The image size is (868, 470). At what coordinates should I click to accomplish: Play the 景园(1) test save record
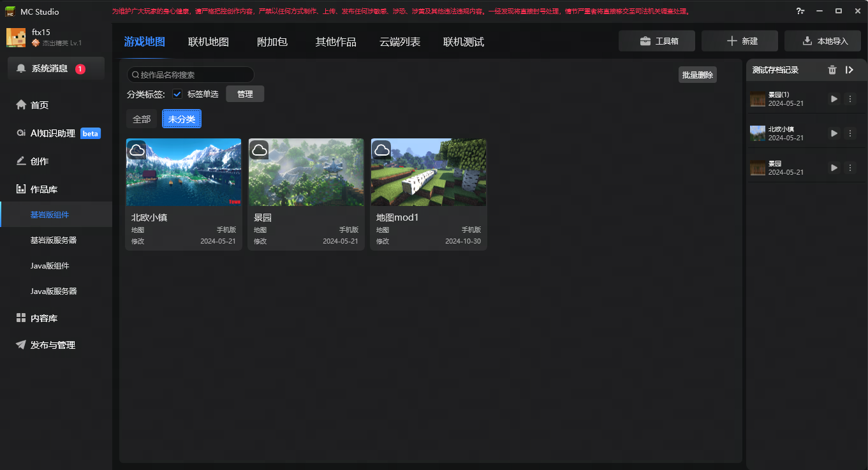(834, 99)
